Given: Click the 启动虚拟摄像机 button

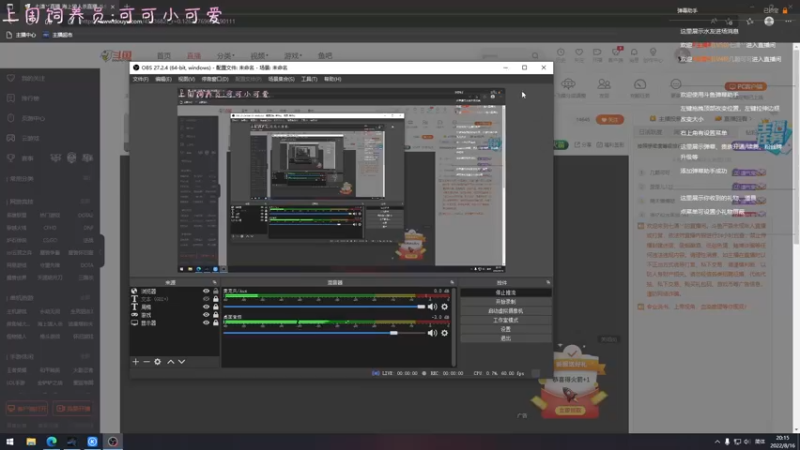Looking at the screenshot, I should click(506, 311).
